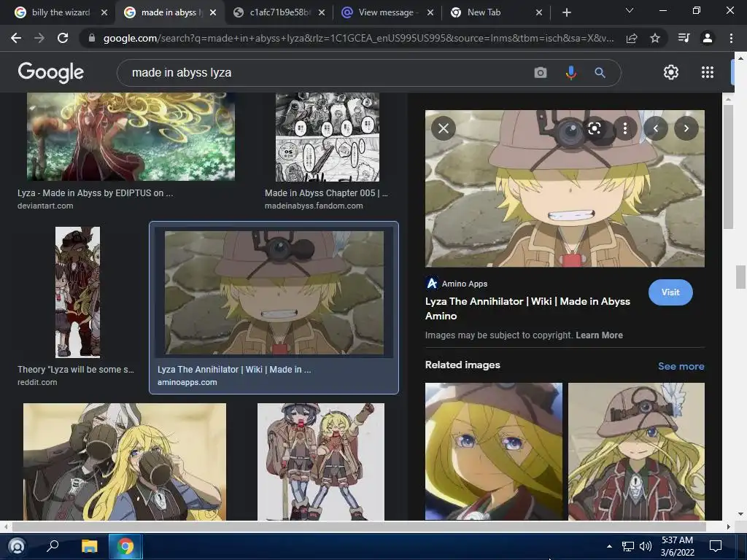Open the media control icon
Viewport: 747px width, 560px height.
[x=684, y=38]
